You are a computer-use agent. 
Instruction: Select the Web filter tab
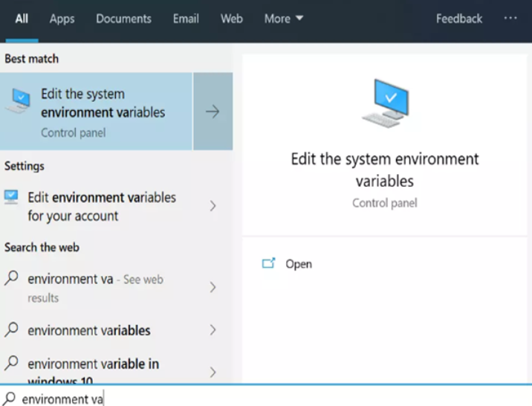click(x=232, y=19)
